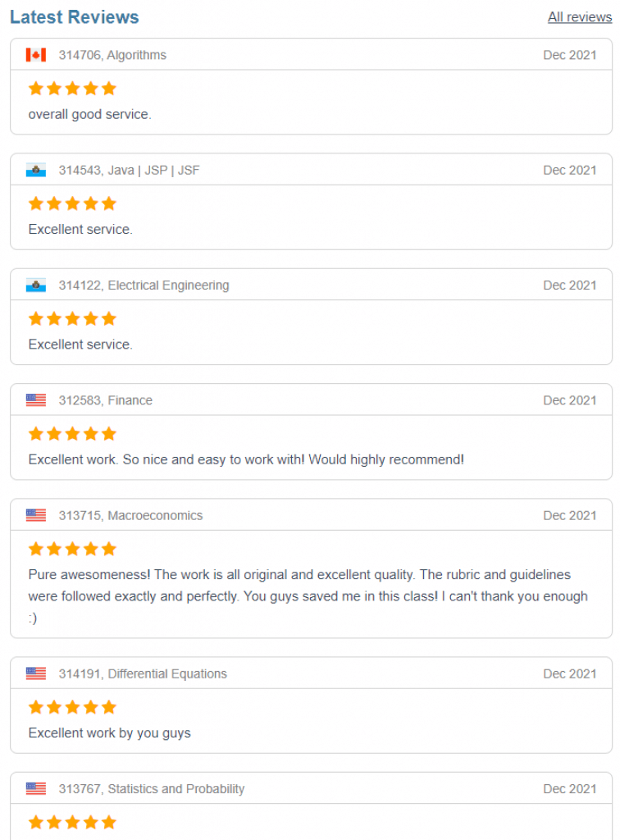Click the Canadian flag on the Algorithms review

34,55
